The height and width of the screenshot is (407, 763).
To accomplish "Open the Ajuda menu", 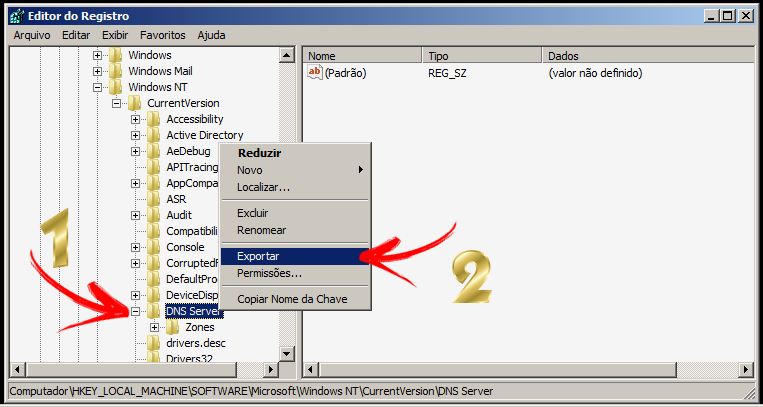I will point(211,35).
